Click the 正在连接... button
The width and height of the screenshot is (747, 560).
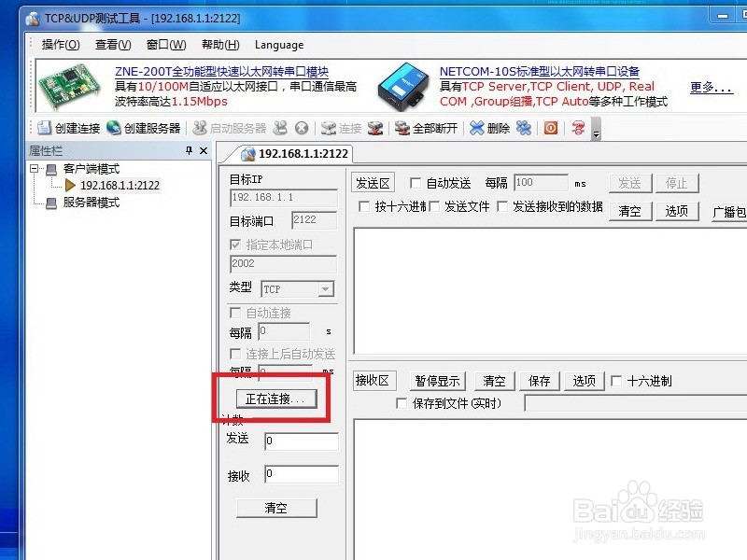276,399
